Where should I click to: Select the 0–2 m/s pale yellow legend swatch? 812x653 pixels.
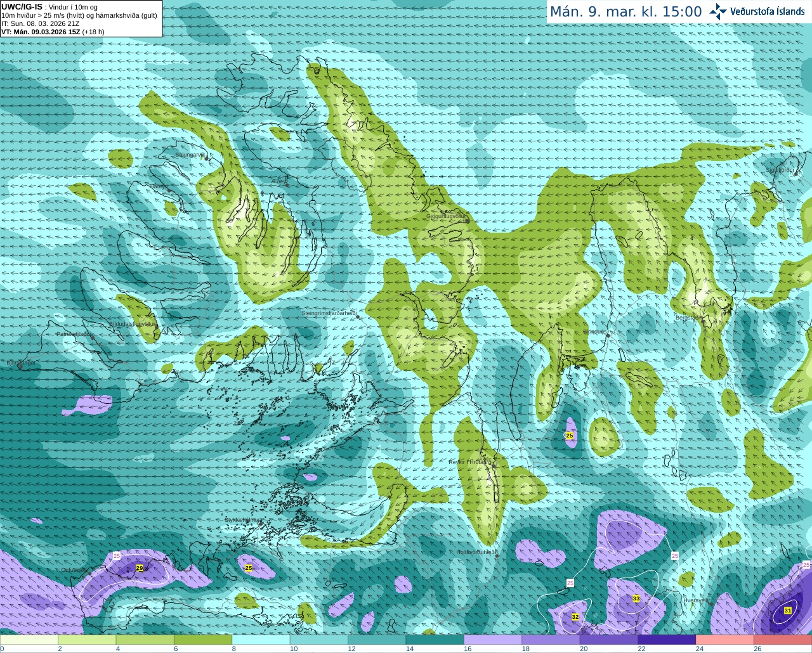click(29, 640)
